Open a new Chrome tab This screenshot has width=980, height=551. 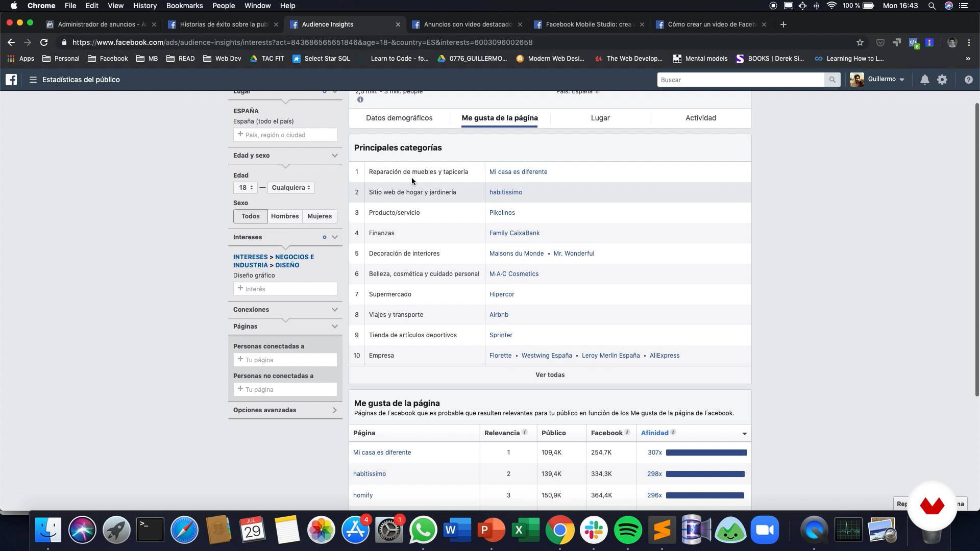pyautogui.click(x=783, y=24)
